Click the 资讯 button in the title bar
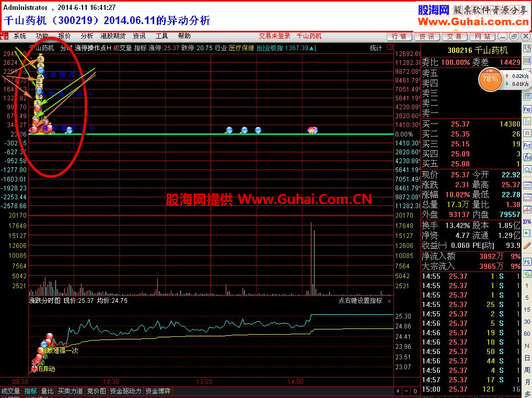Image resolution: width=532 pixels, height=398 pixels. click(x=427, y=36)
